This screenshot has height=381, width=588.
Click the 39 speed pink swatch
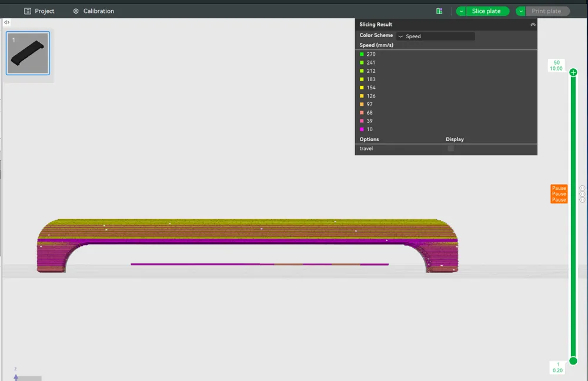[x=362, y=121]
